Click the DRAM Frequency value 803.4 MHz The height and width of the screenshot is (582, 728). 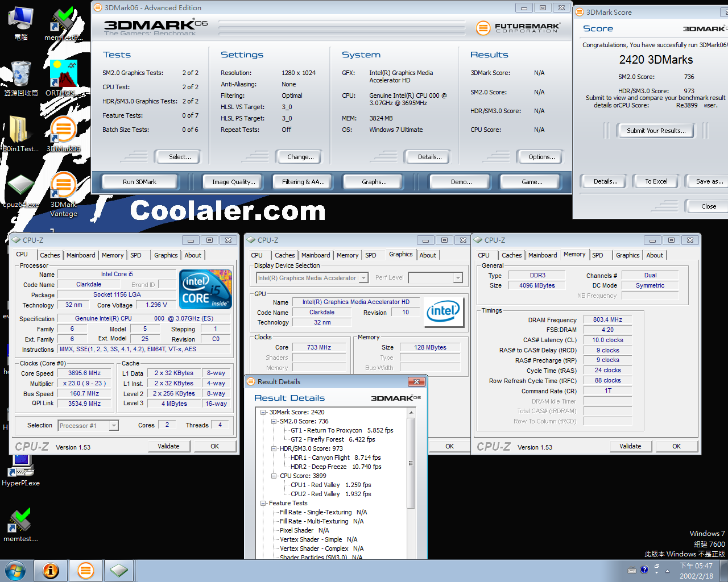pyautogui.click(x=607, y=319)
